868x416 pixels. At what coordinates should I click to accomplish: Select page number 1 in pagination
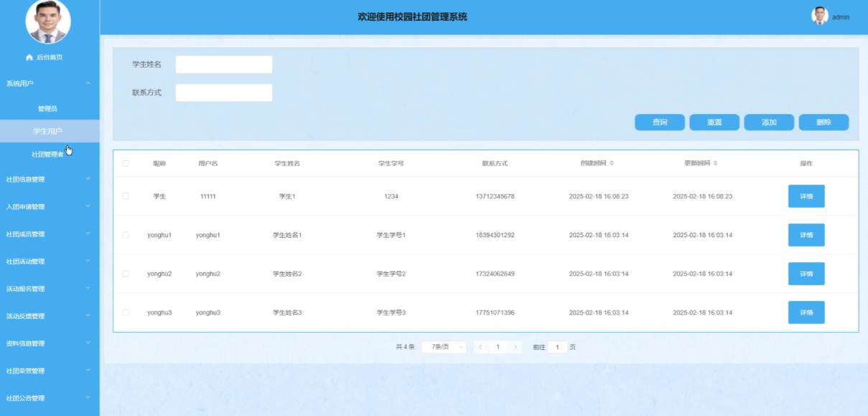[498, 347]
